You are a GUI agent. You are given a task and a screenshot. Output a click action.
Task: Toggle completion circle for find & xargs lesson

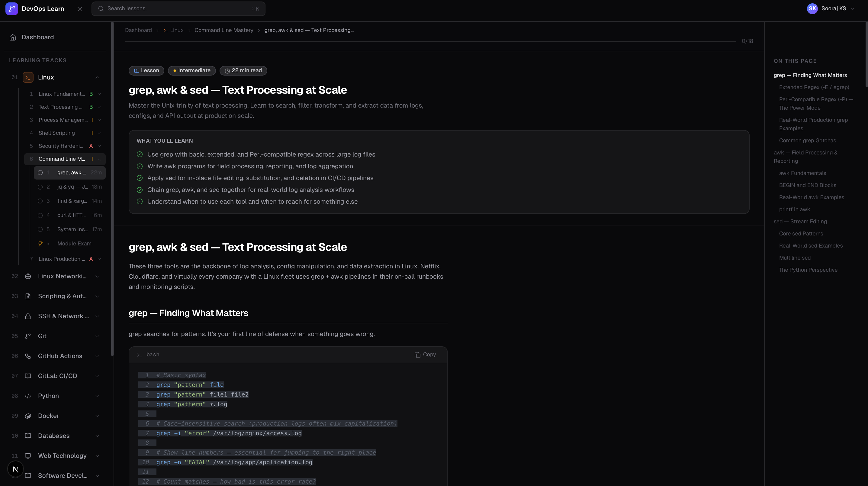click(40, 201)
